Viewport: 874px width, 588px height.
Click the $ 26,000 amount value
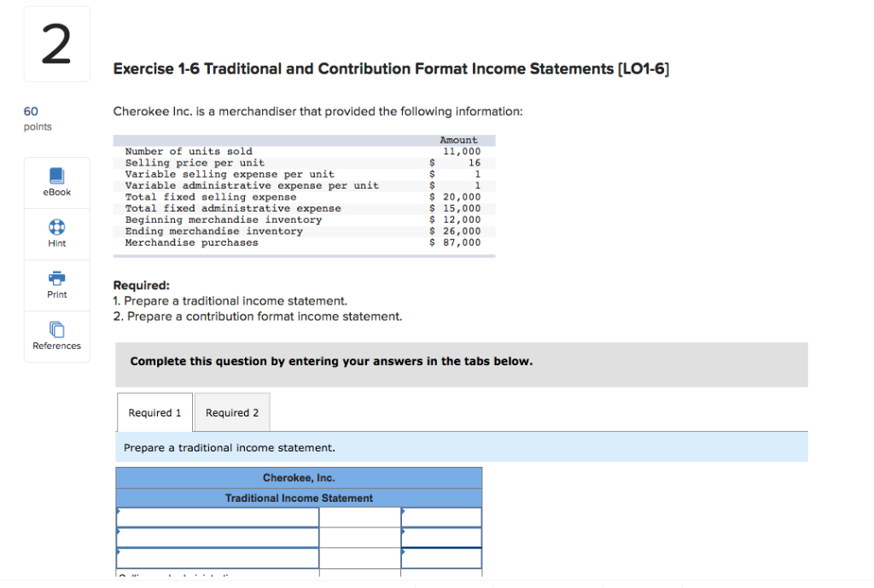(455, 231)
